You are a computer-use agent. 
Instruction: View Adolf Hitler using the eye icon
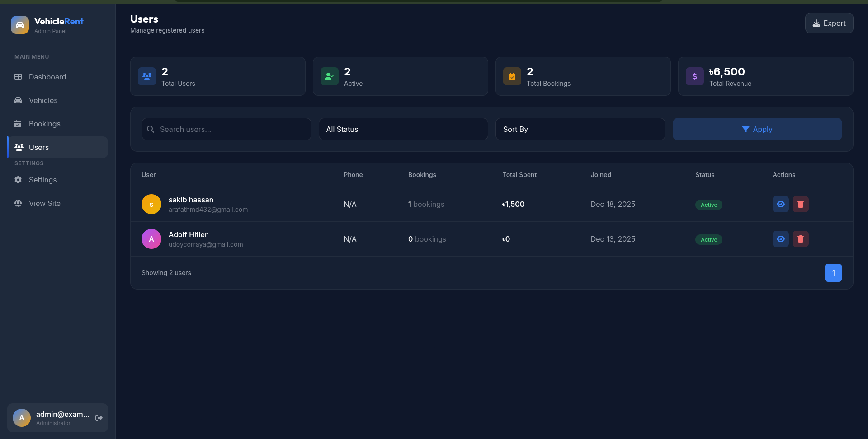[x=781, y=239]
